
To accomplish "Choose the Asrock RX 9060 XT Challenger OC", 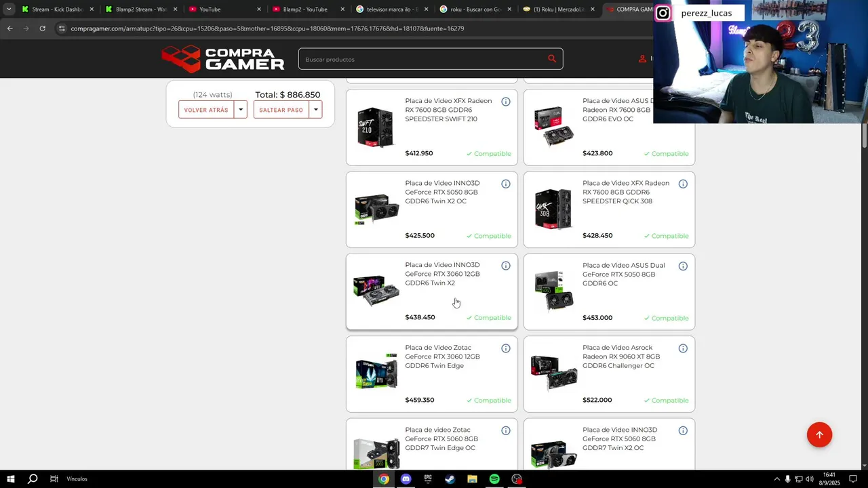I will point(609,374).
